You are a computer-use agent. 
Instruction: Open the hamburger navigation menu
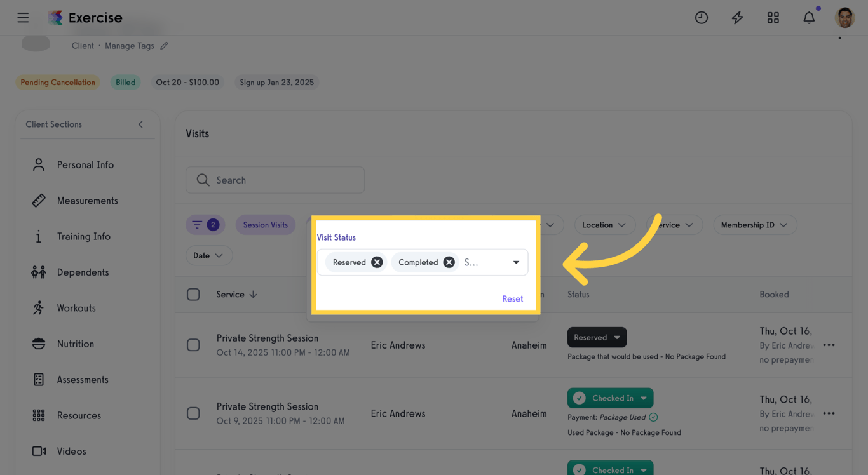[23, 18]
